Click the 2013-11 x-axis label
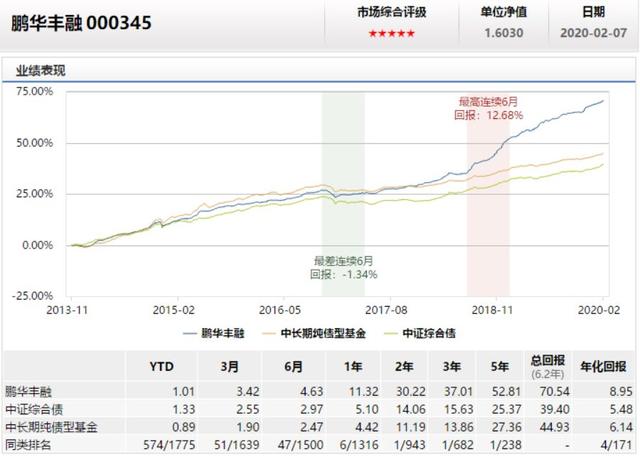640x457 pixels. pos(67,310)
